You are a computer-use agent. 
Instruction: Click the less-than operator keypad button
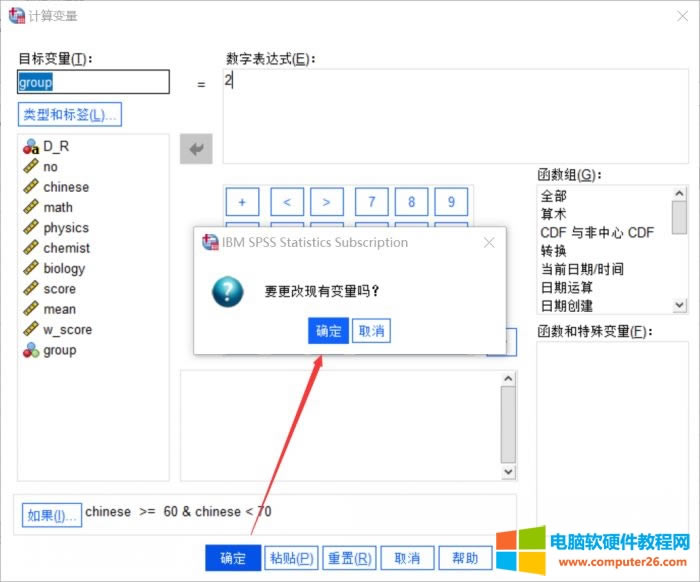point(286,202)
